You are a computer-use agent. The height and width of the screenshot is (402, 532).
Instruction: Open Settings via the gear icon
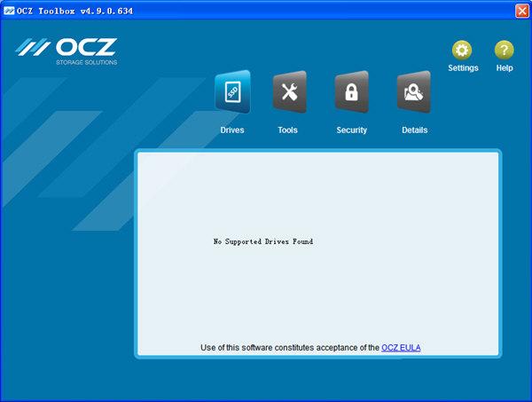[x=462, y=51]
